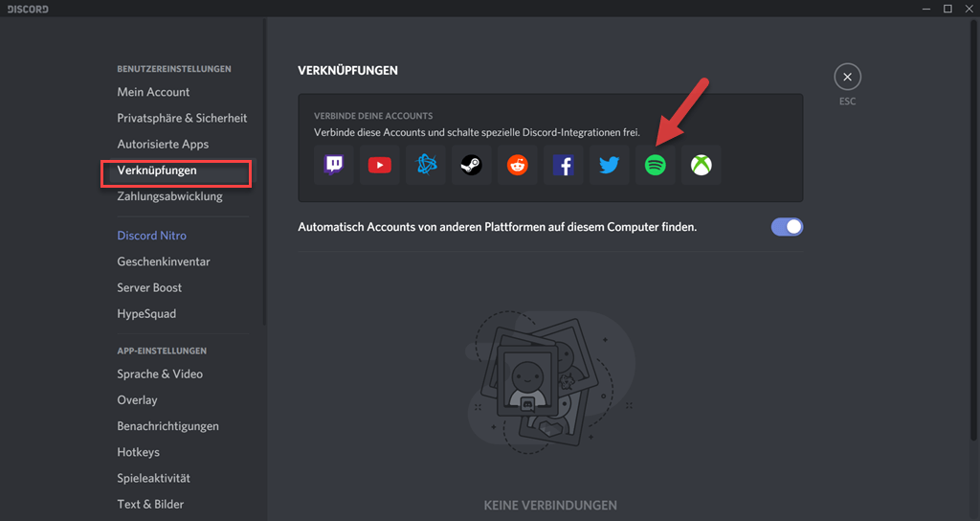Select Verknüpfungen in the sidebar
The image size is (980, 521).
point(157,170)
